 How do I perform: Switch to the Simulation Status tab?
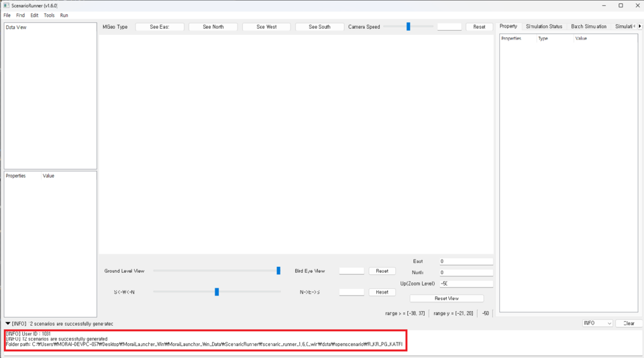click(x=544, y=26)
